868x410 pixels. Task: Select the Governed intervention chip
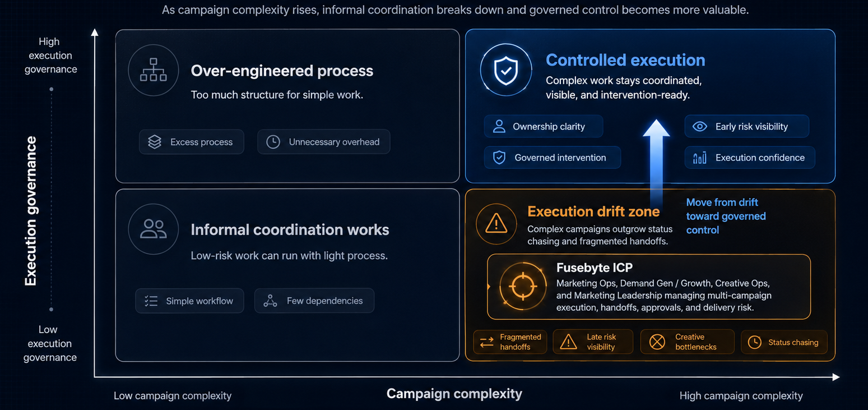[553, 158]
